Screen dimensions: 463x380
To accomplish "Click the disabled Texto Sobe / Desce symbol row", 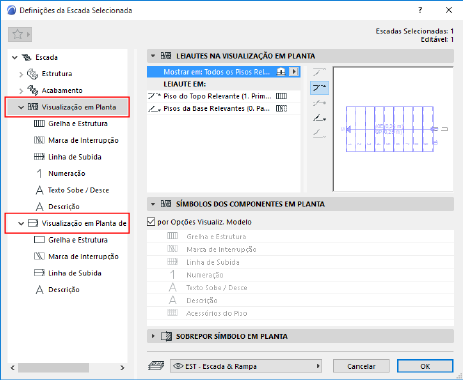I will tap(300, 287).
